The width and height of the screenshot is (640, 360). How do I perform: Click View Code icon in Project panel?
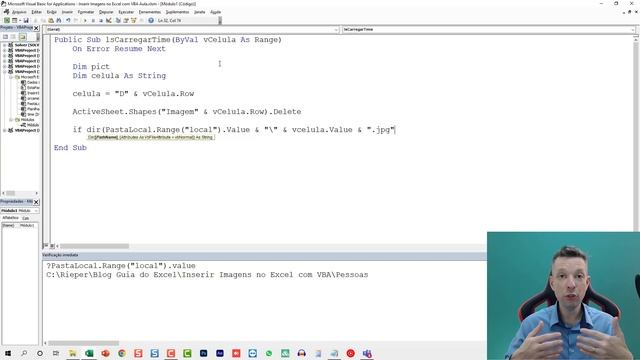(5, 37)
